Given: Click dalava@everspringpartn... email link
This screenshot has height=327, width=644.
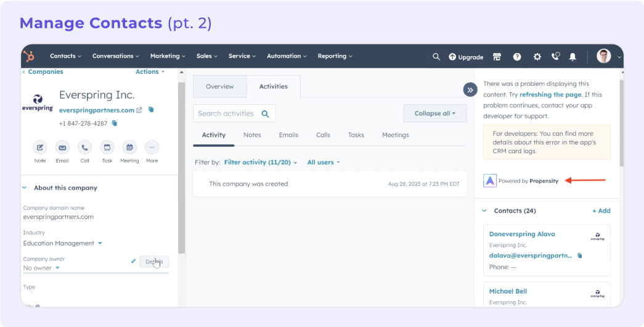Looking at the screenshot, I should (531, 255).
